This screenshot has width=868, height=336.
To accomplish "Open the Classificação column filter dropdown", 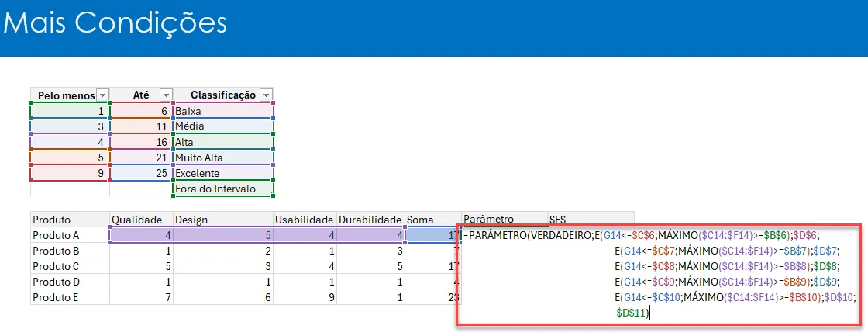I will (x=267, y=95).
